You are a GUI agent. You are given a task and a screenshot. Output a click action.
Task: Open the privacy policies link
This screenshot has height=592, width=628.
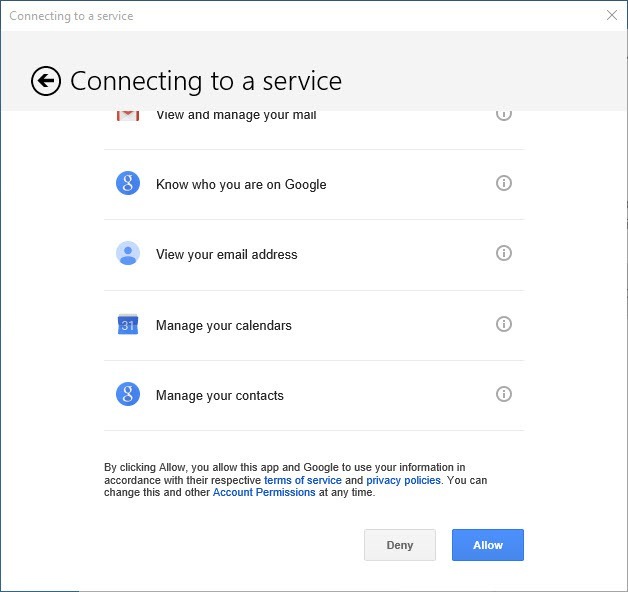[403, 480]
